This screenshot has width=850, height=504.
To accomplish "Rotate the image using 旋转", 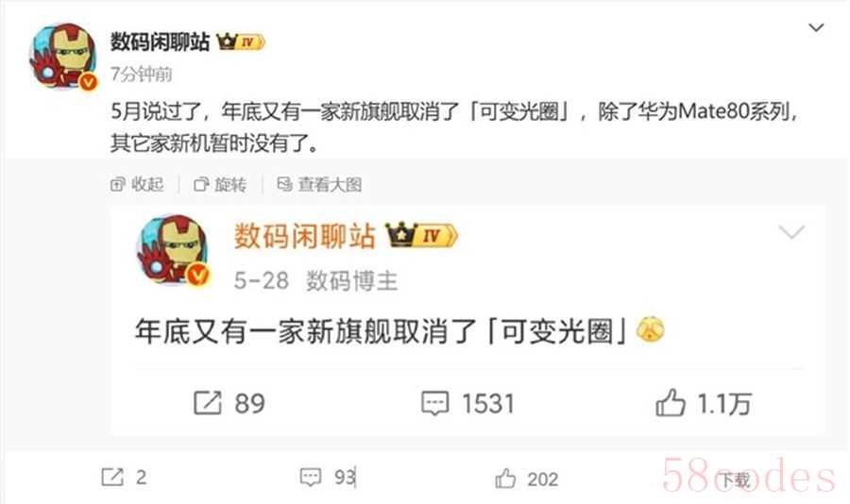I will [220, 185].
